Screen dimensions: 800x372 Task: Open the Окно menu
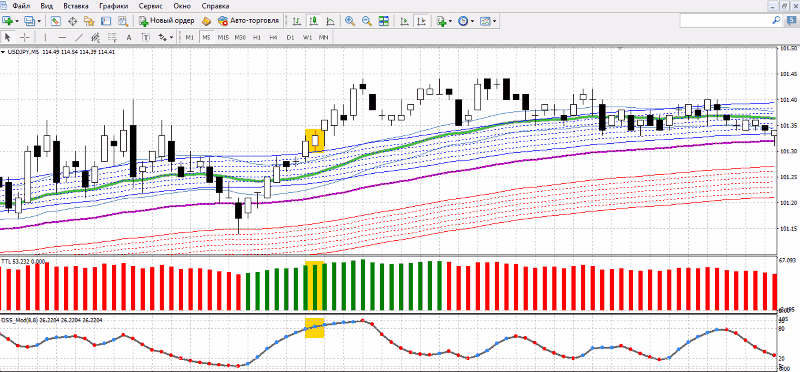click(182, 6)
